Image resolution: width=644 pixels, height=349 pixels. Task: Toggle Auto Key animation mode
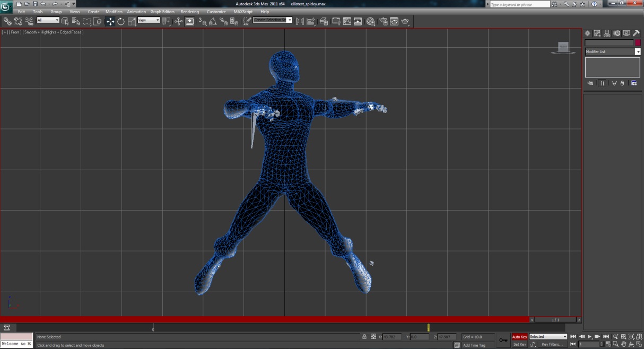[x=519, y=337]
